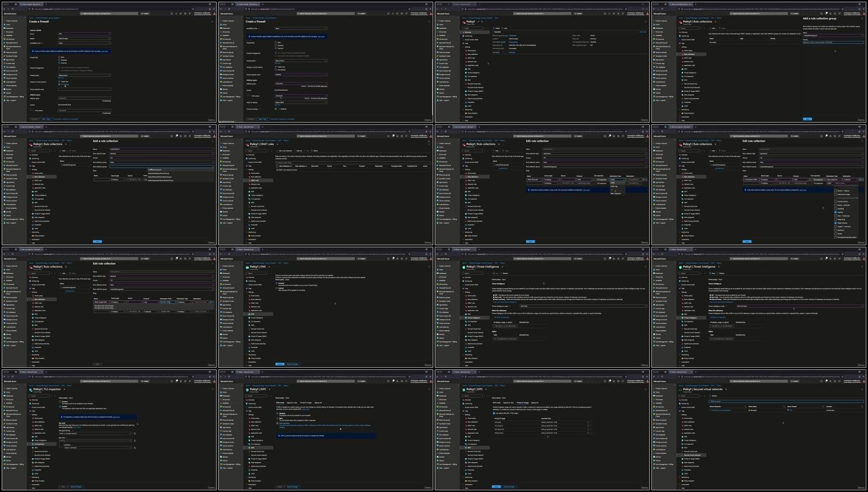868x492 pixels.
Task: Click search box in Policy1 Secured virtual networks header
Action: click(758, 381)
